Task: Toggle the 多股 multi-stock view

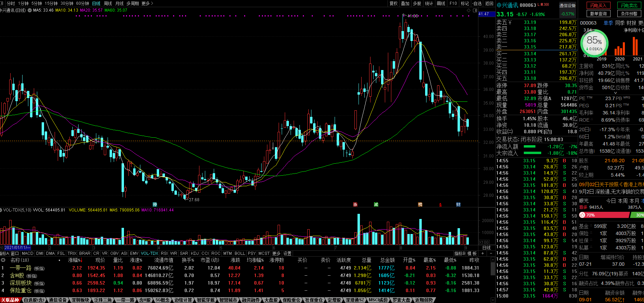Action: pos(417,3)
